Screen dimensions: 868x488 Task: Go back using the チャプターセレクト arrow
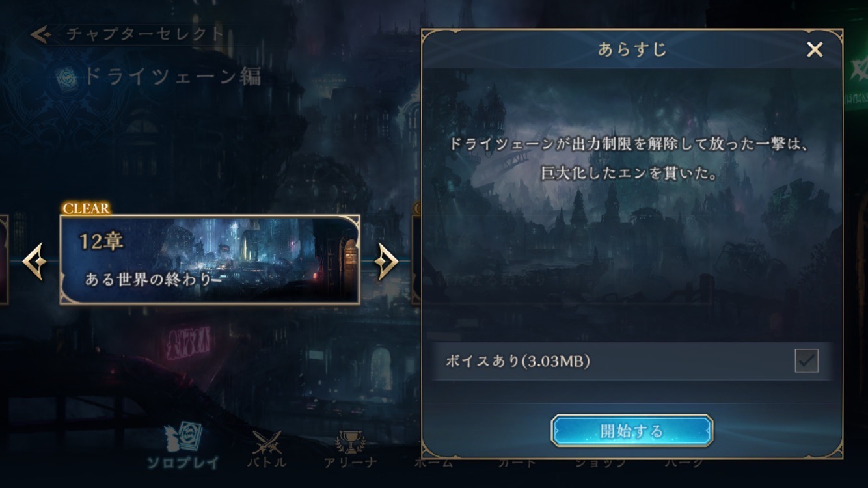pyautogui.click(x=40, y=34)
